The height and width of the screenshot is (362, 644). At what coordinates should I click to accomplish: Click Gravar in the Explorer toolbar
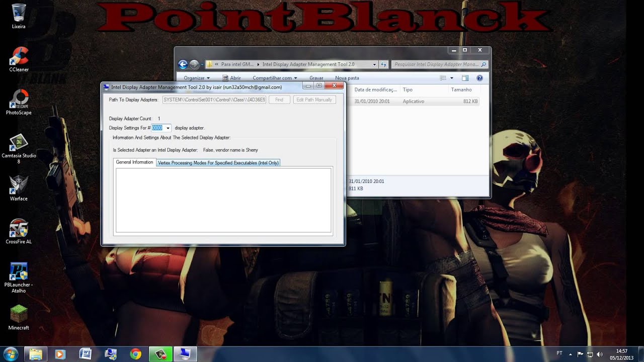(316, 78)
